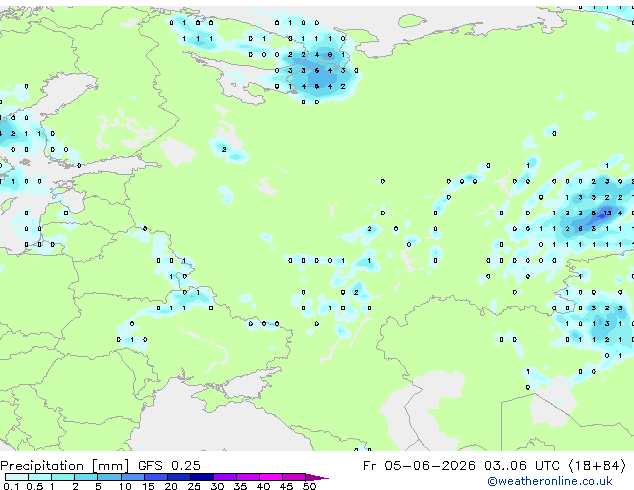Click the legend label '0.5'
This screenshot has height=490, width=634.
34,486
